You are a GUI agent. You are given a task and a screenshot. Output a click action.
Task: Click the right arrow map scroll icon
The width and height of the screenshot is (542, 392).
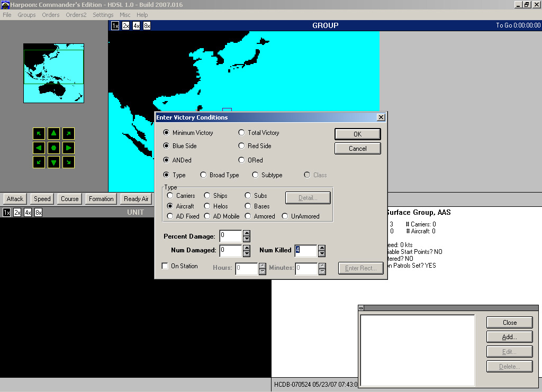pos(68,148)
